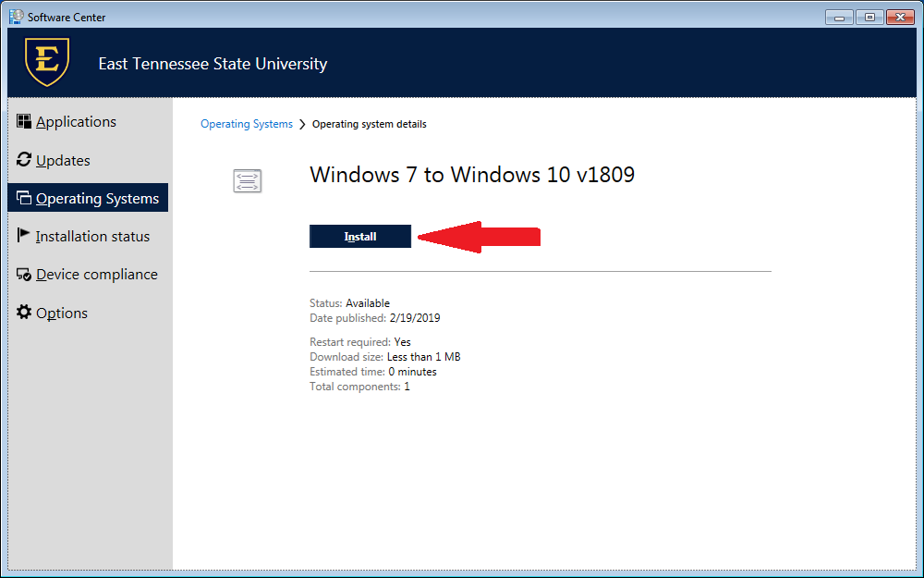This screenshot has width=924, height=578.
Task: Go to Installation status text label
Action: (92, 237)
